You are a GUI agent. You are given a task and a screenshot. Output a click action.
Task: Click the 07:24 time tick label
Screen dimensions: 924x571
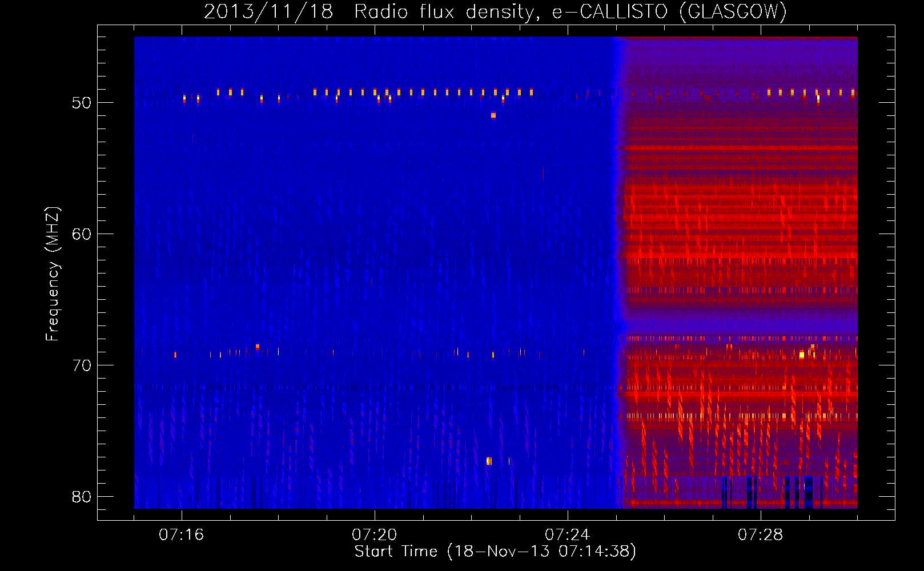click(568, 535)
